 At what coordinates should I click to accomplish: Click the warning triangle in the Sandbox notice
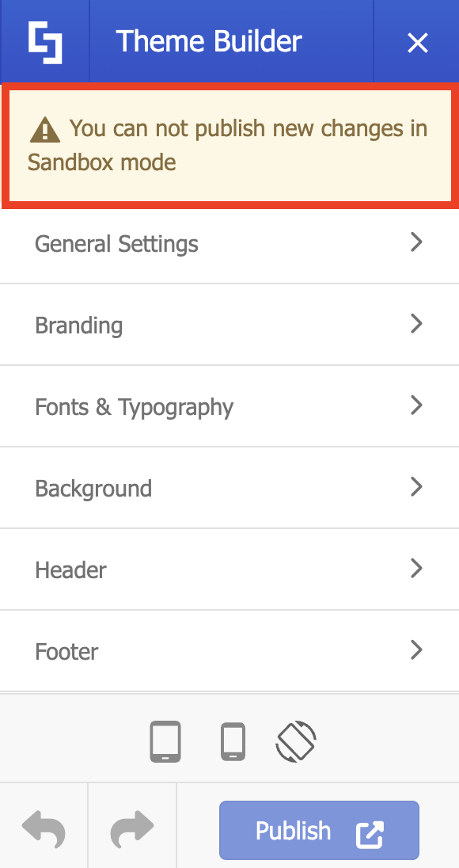[x=46, y=128]
